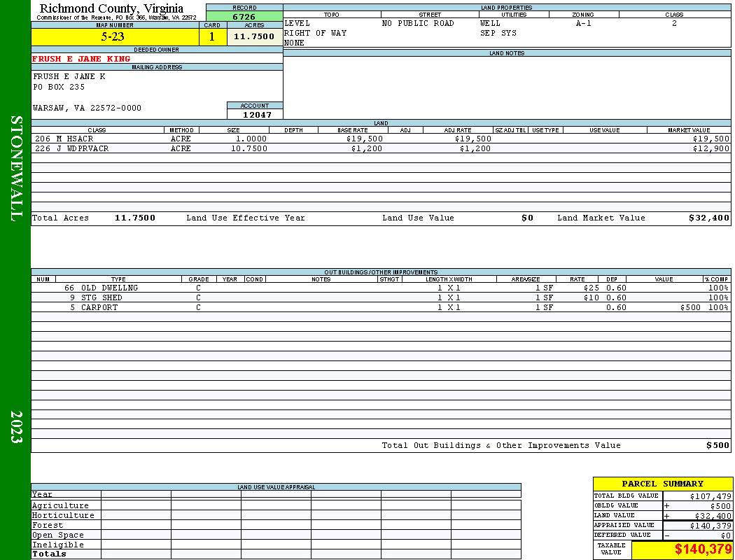735x560 pixels.
Task: Click WARSAW, VA 22572-0000 address line
Action: click(x=87, y=108)
